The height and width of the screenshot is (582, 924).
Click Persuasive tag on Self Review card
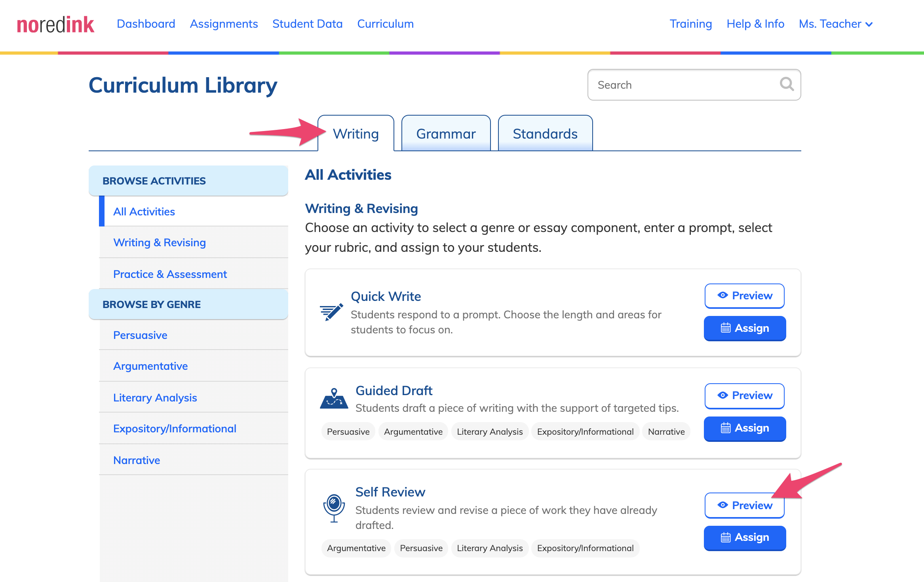point(421,548)
